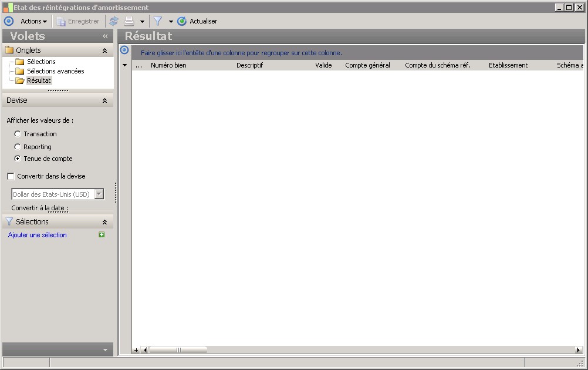The image size is (588, 370).
Task: Click the round blue icon beside Actions
Action: coord(9,21)
